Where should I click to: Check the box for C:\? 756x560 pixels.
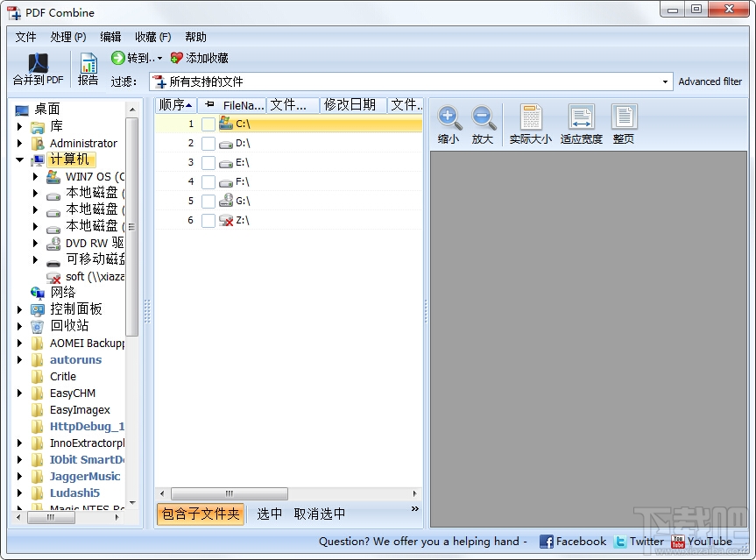(208, 124)
